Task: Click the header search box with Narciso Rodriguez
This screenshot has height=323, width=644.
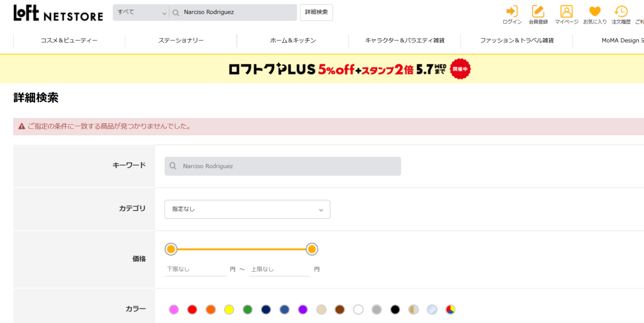Action: click(233, 13)
